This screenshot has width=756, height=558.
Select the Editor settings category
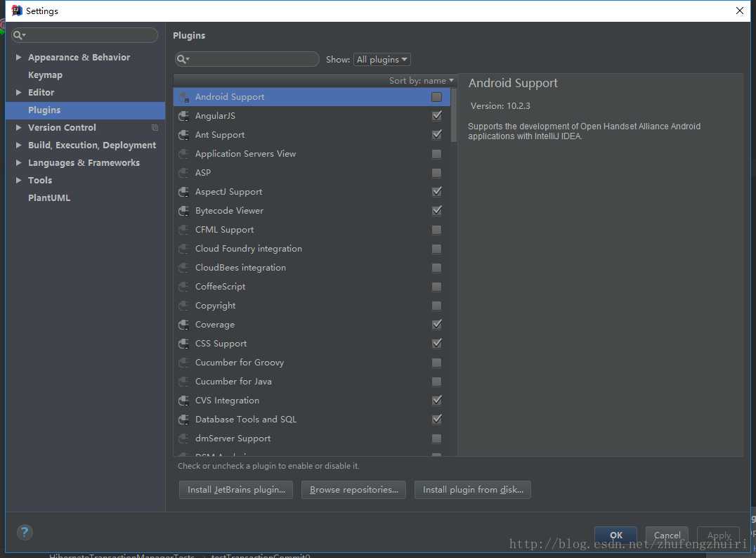[41, 93]
